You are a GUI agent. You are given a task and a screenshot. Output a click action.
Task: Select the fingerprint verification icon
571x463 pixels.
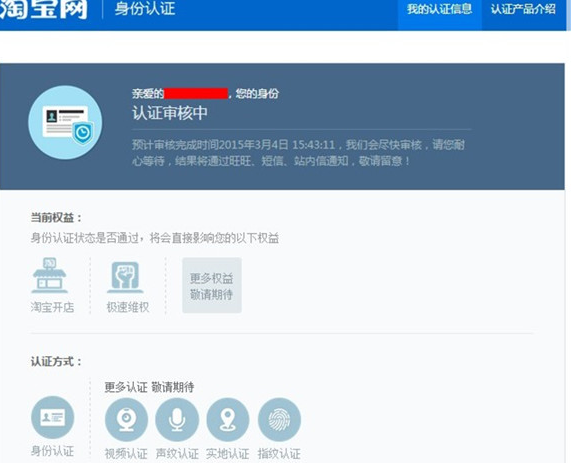tap(279, 420)
